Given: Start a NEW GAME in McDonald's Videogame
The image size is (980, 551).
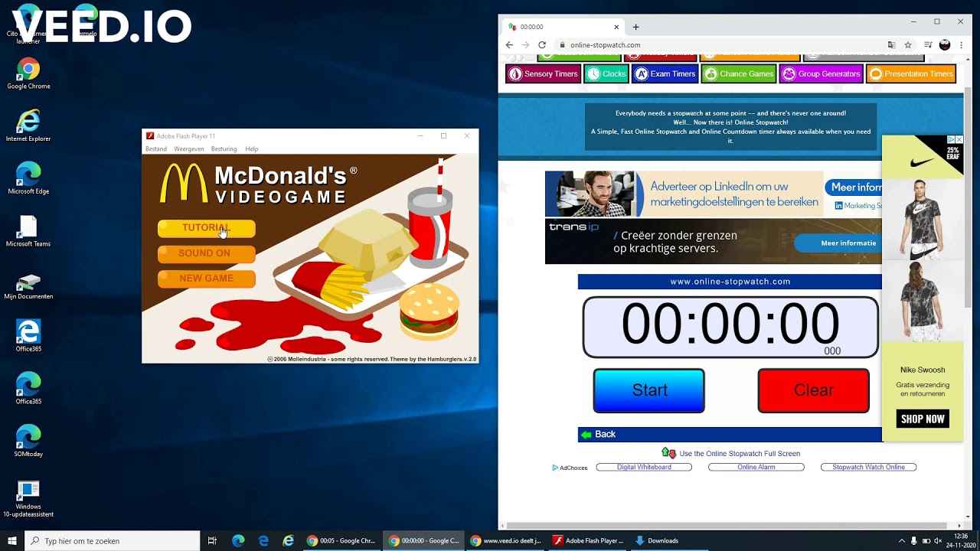Looking at the screenshot, I should point(207,279).
